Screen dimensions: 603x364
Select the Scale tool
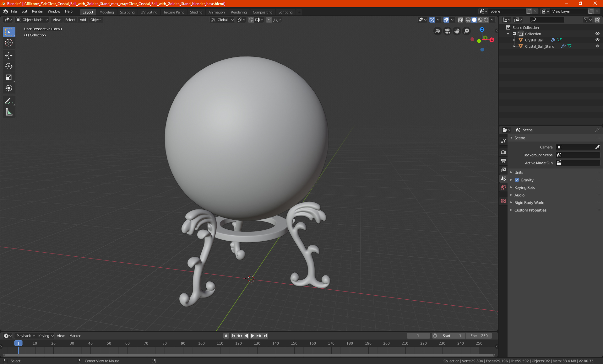point(9,78)
